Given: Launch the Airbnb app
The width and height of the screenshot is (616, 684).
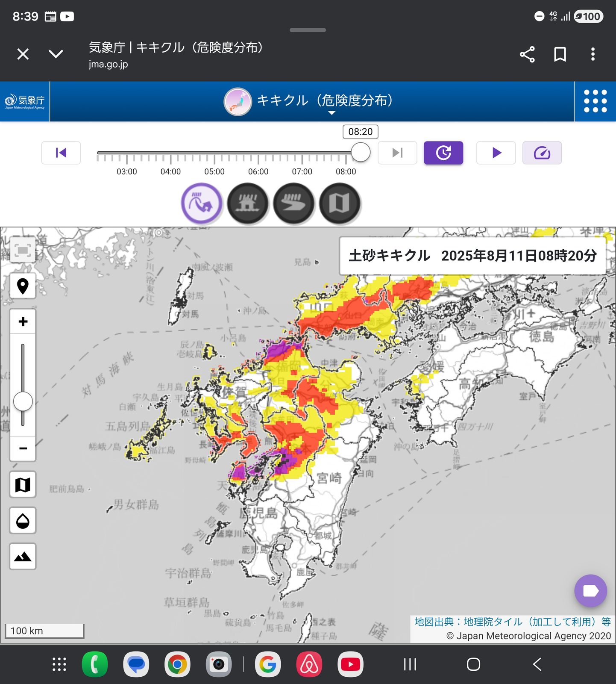Looking at the screenshot, I should (x=309, y=664).
